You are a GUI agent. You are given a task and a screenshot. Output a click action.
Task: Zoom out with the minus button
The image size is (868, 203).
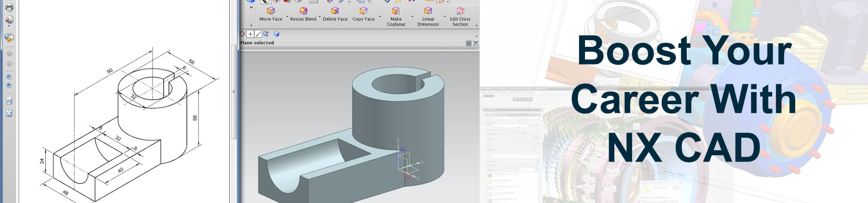[x=9, y=77]
